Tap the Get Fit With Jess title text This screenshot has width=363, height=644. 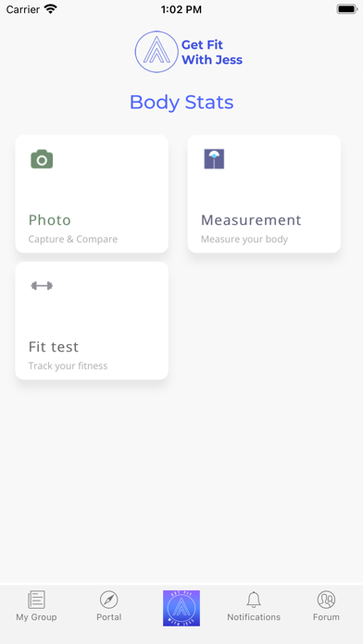212,52
